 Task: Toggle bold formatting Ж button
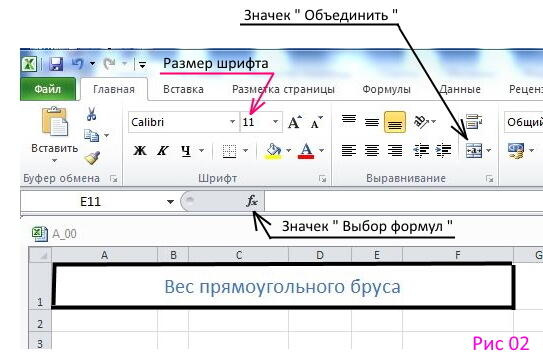click(140, 150)
